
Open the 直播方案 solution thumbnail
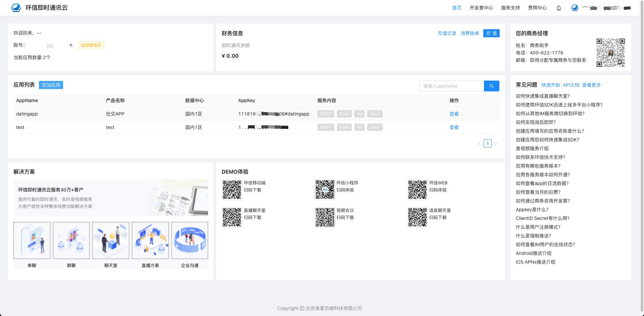tap(150, 240)
